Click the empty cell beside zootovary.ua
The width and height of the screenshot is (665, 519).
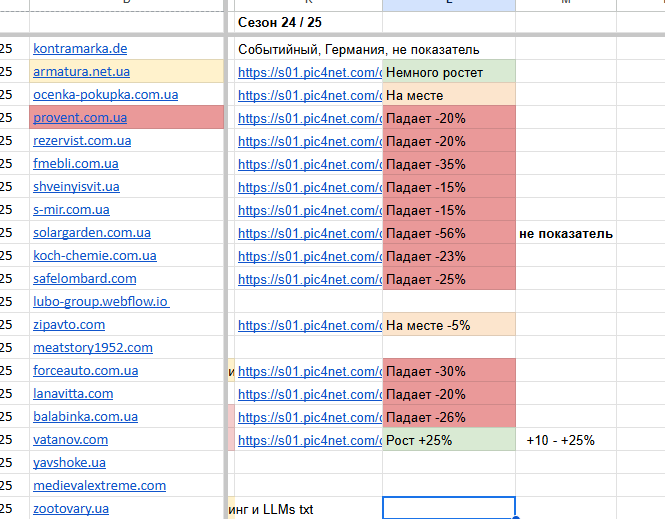(x=449, y=508)
